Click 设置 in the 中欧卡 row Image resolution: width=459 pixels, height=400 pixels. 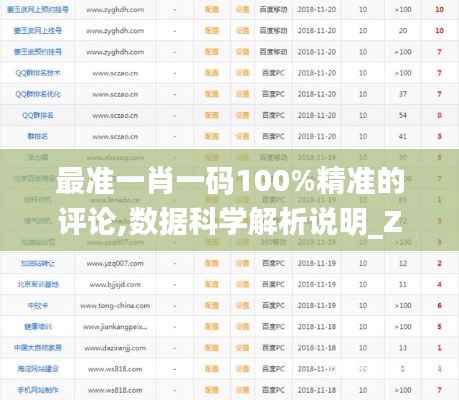242,305
